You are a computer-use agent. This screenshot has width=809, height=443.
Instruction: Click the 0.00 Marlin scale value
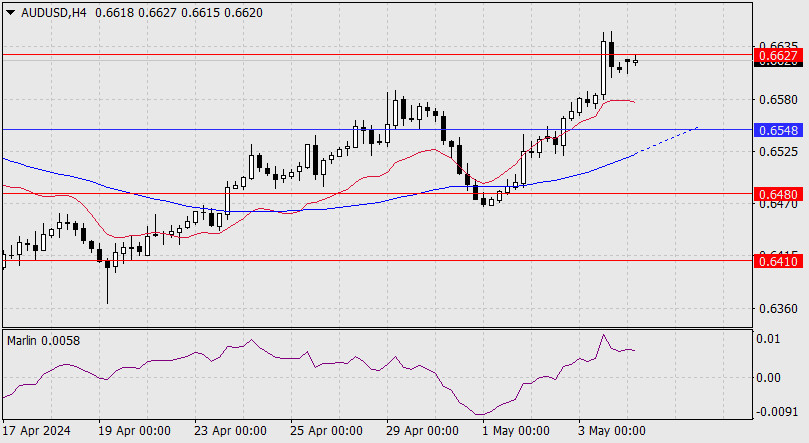pos(768,378)
